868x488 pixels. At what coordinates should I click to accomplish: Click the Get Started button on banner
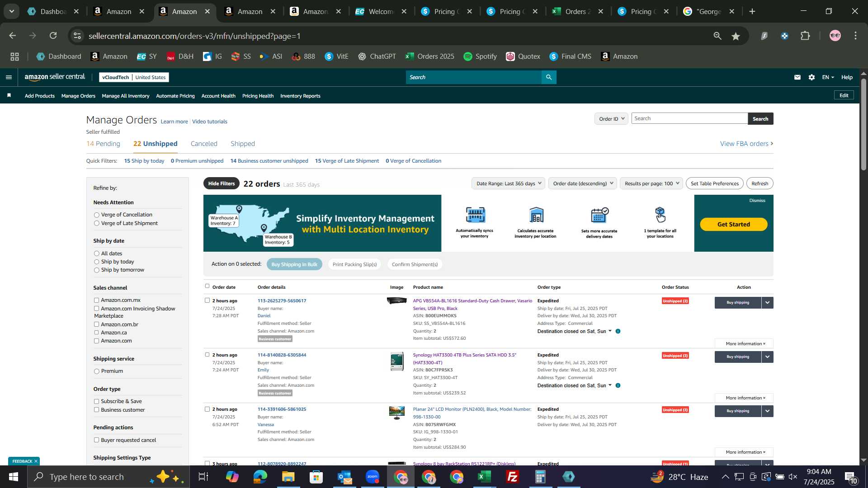[733, 225]
